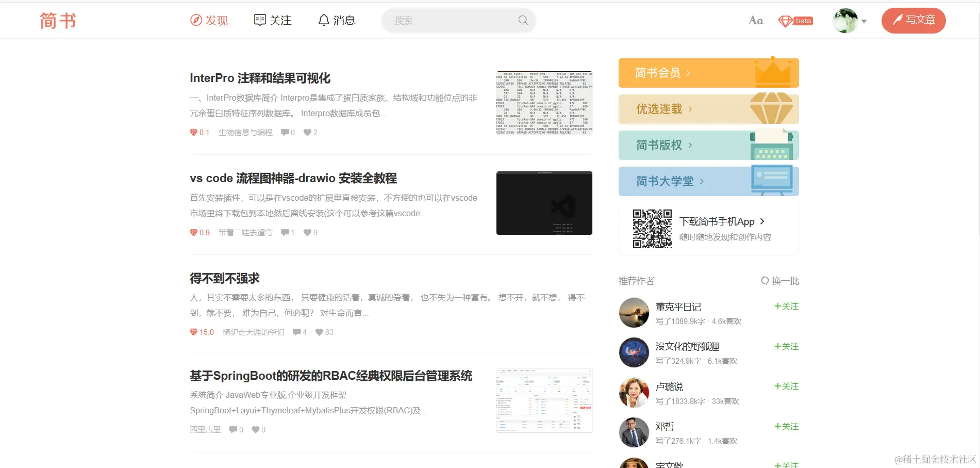Open the avatar dropdown arrow
Viewport: 980px width, 468px height.
pos(865,21)
